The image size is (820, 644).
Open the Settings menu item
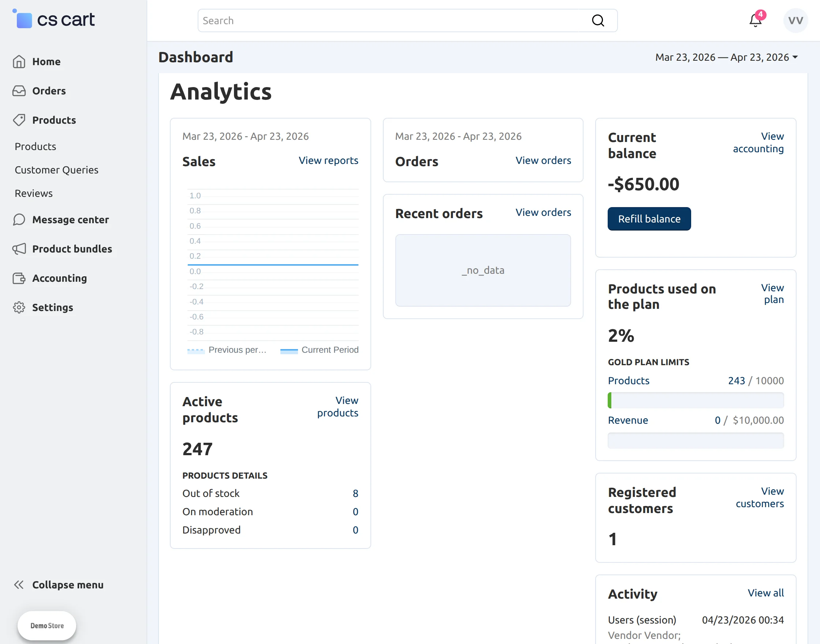[x=53, y=307]
